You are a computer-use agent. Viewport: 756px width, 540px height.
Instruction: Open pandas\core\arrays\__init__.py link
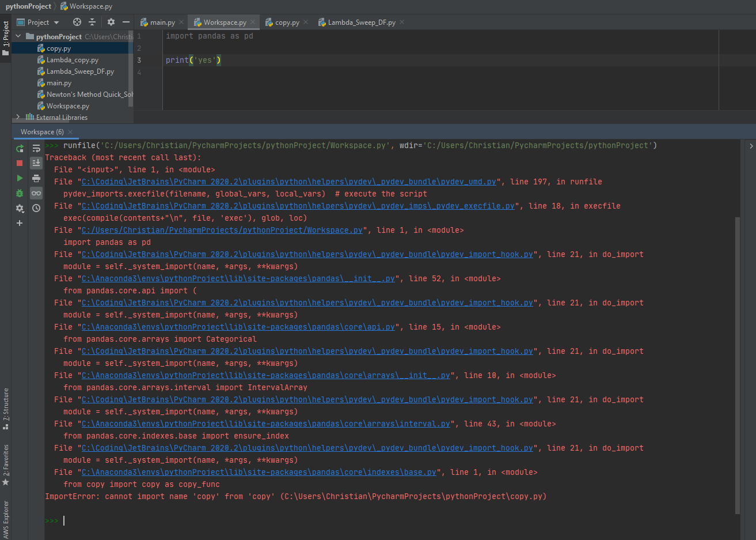tap(266, 375)
